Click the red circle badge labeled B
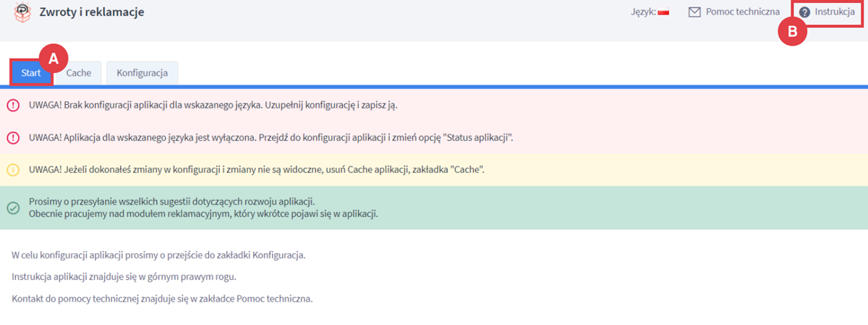The width and height of the screenshot is (868, 325). (x=792, y=32)
